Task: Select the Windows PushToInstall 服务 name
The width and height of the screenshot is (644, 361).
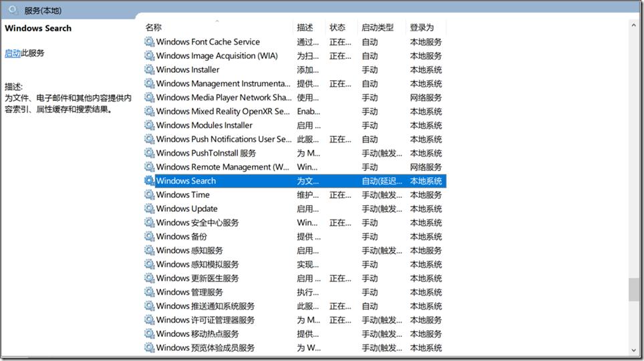Action: click(x=206, y=153)
